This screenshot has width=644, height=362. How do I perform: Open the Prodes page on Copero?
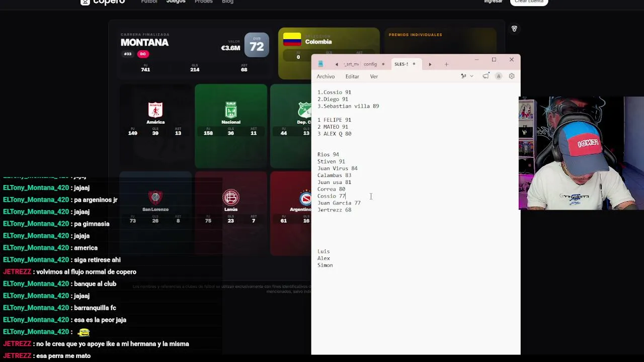[204, 2]
